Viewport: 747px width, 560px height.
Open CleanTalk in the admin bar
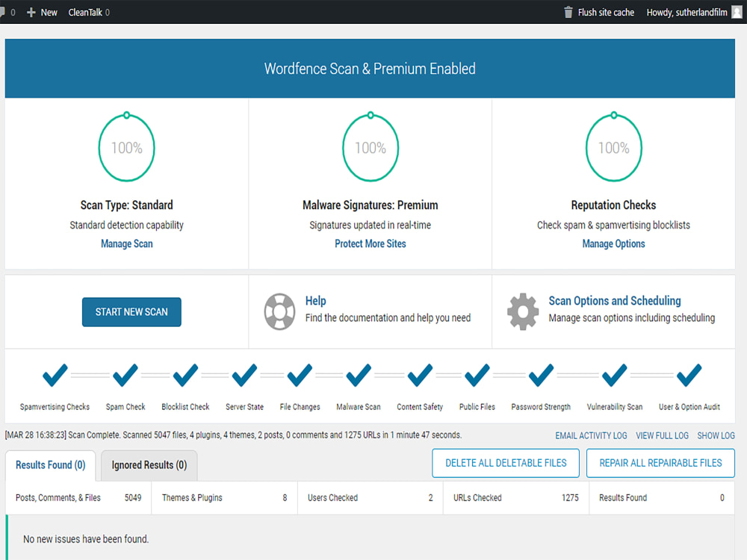coord(89,13)
